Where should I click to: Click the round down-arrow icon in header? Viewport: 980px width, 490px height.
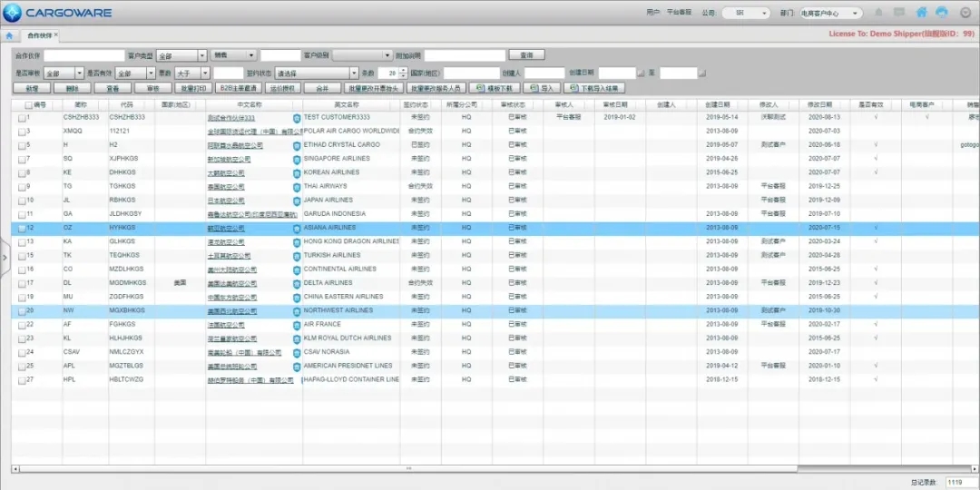965,13
